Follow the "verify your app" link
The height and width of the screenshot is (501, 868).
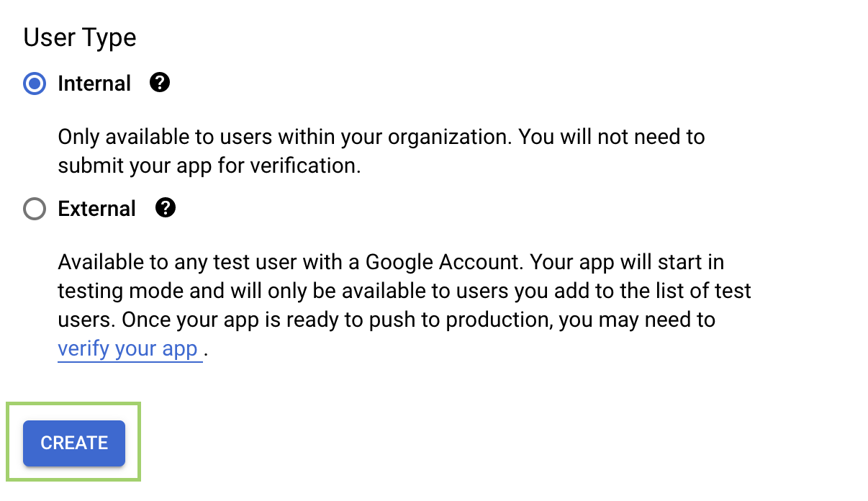[128, 349]
